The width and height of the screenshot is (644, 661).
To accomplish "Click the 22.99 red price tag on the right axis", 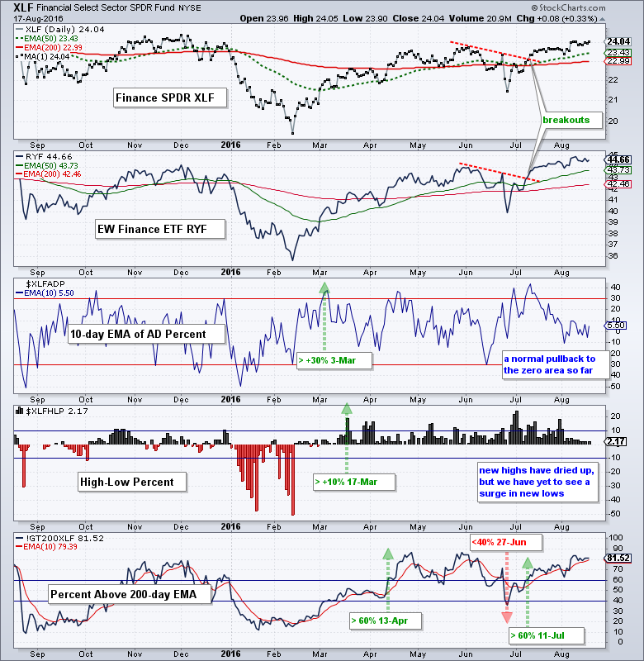I will coord(618,61).
